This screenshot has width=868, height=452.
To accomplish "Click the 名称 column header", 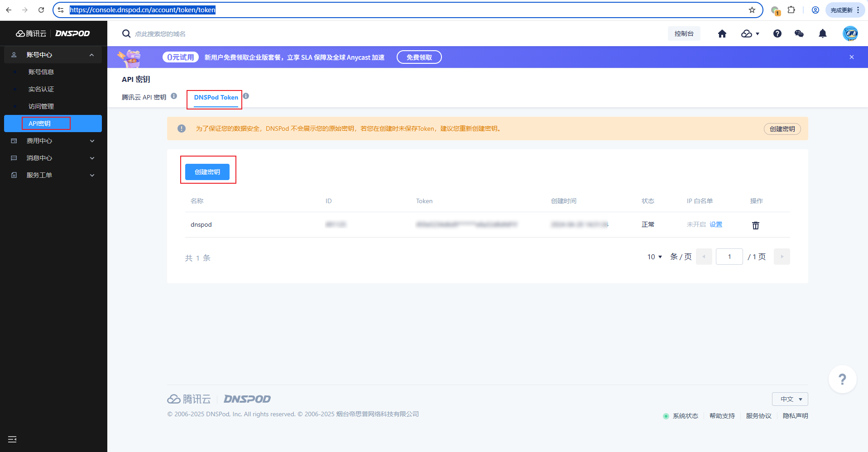I will [197, 201].
